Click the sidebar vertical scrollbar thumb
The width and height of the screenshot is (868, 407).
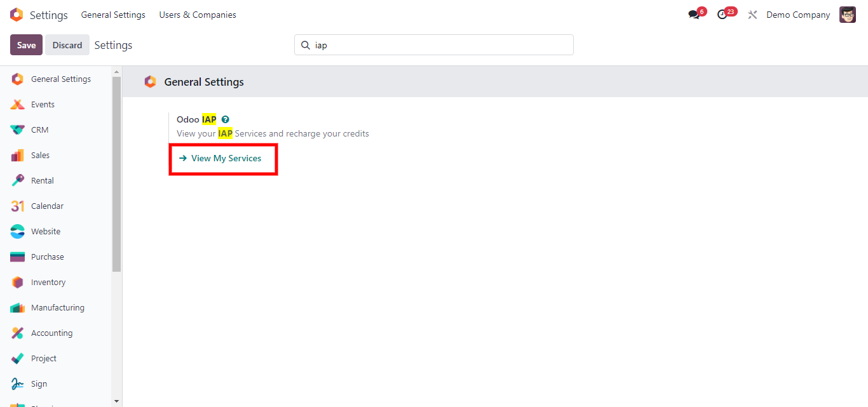(x=116, y=175)
